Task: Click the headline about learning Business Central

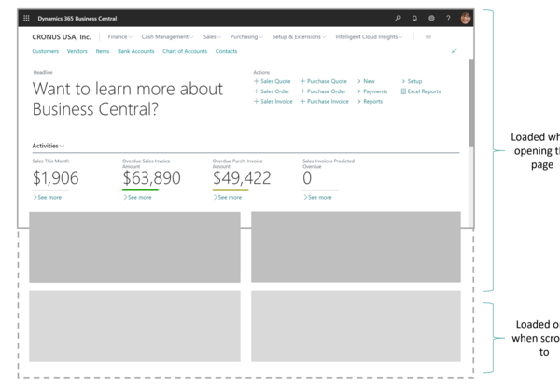Action: (x=128, y=99)
